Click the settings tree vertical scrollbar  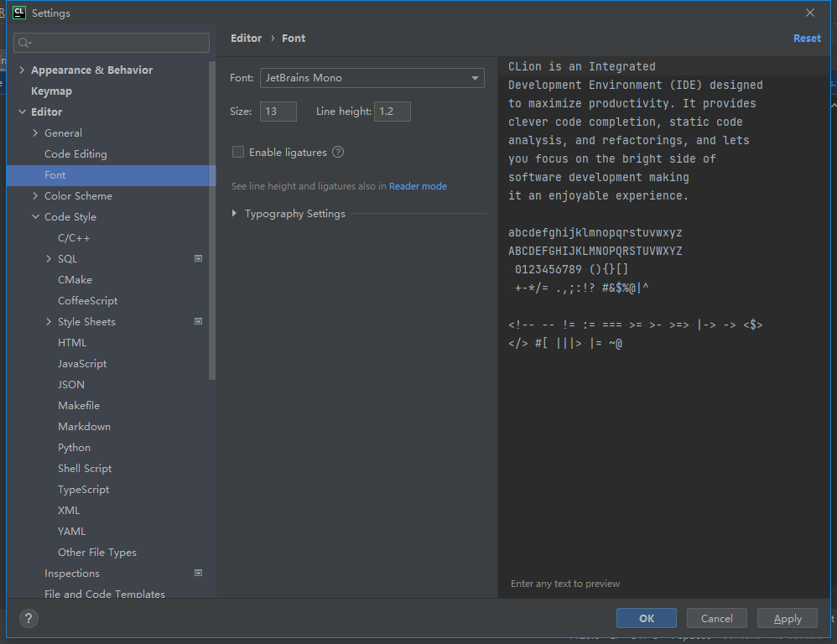[212, 221]
